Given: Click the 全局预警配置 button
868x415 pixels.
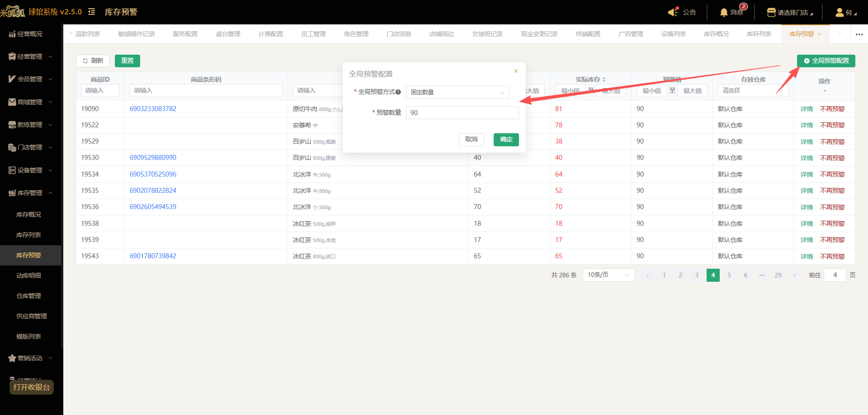Looking at the screenshot, I should (826, 61).
